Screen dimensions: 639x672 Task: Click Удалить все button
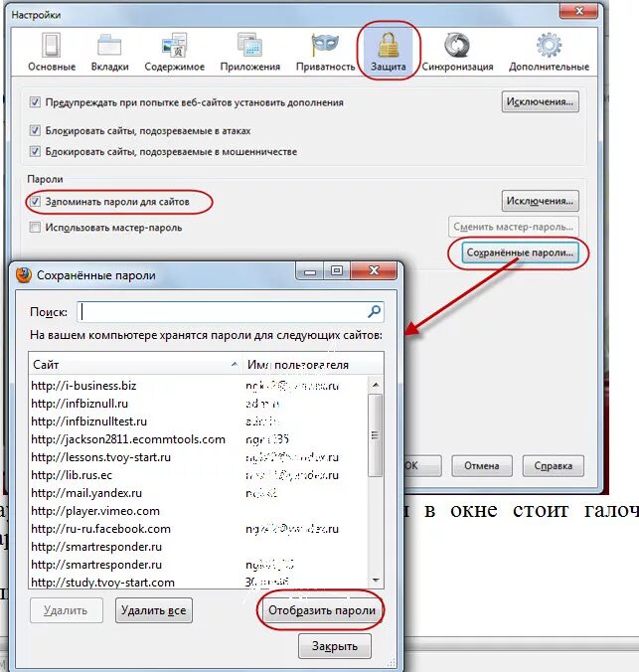[x=154, y=610]
